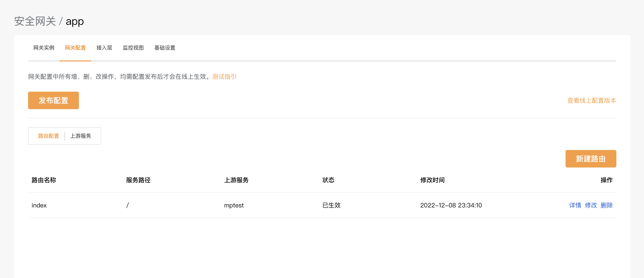This screenshot has height=278, width=644.
Task: View 详情 for the index route
Action: tap(575, 205)
